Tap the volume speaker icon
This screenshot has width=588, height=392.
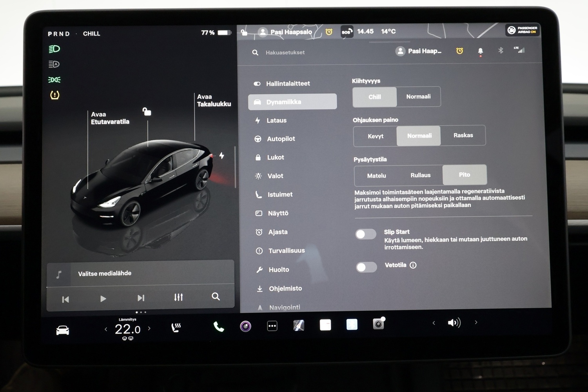tap(454, 323)
